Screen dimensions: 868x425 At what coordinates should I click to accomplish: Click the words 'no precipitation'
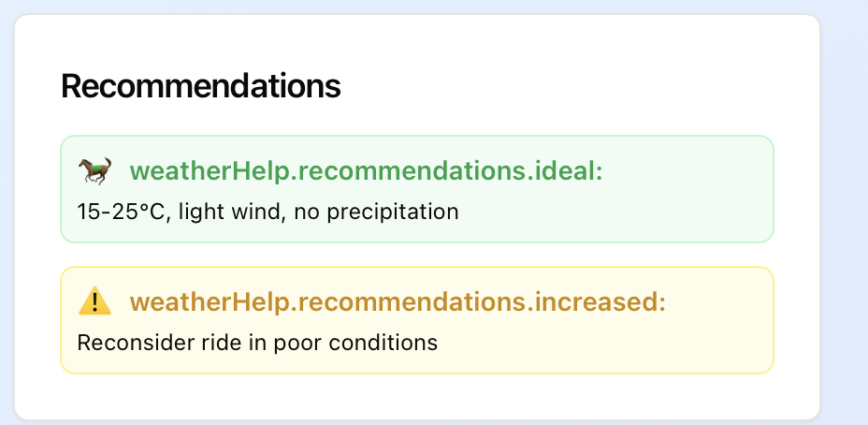click(x=376, y=212)
